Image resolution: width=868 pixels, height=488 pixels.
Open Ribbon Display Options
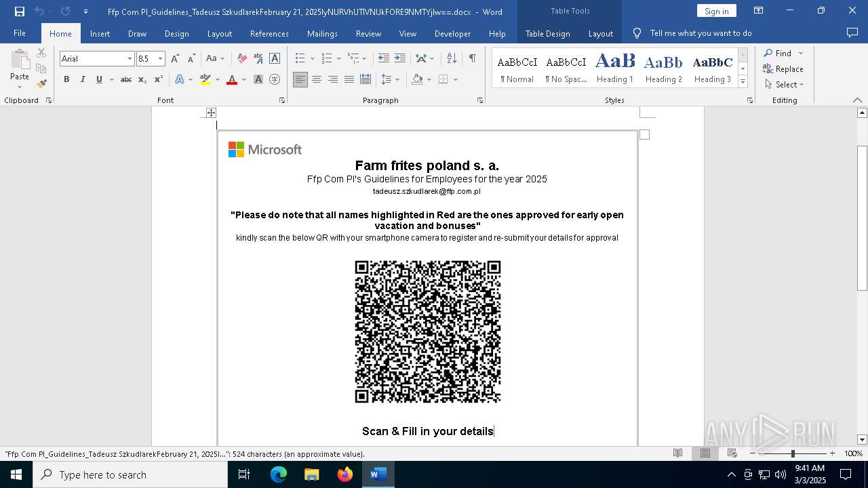tap(759, 11)
